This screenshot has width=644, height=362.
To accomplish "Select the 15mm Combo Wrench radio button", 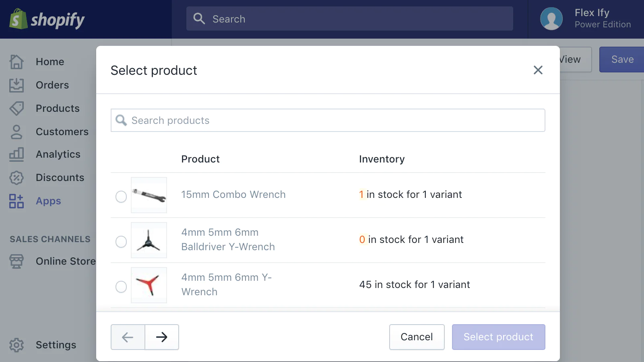I will [121, 197].
